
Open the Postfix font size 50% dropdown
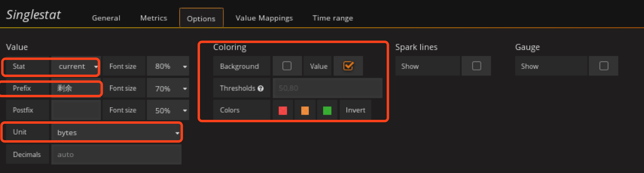pos(168,111)
